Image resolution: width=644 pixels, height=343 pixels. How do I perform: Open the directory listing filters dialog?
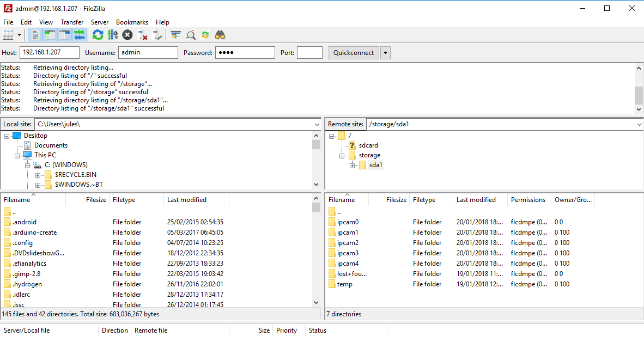click(x=175, y=35)
